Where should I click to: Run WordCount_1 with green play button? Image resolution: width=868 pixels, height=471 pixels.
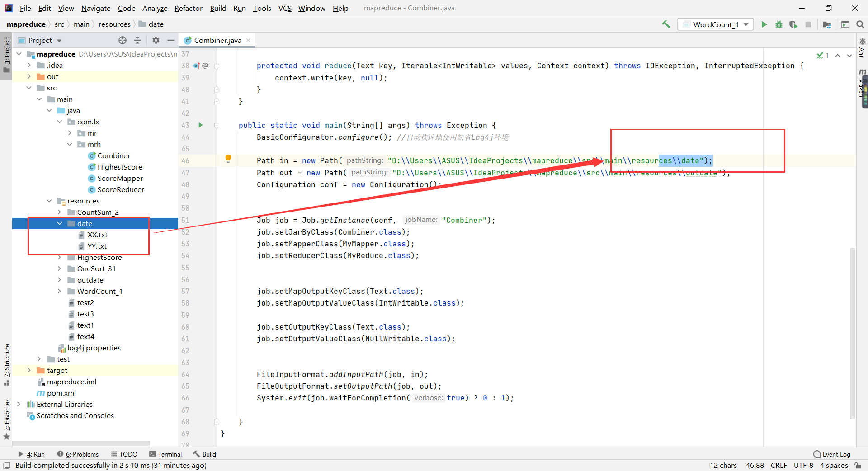coord(764,24)
